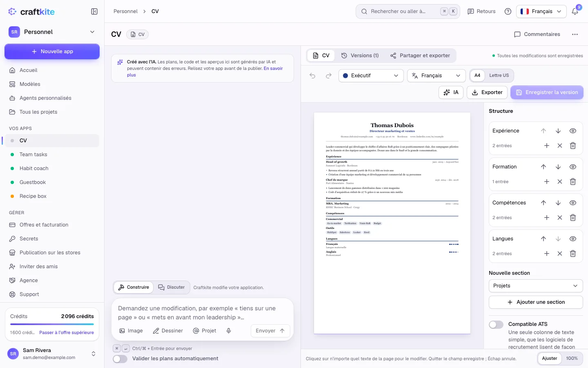
Task: Remove entry from Compétences section
Action: (x=560, y=218)
